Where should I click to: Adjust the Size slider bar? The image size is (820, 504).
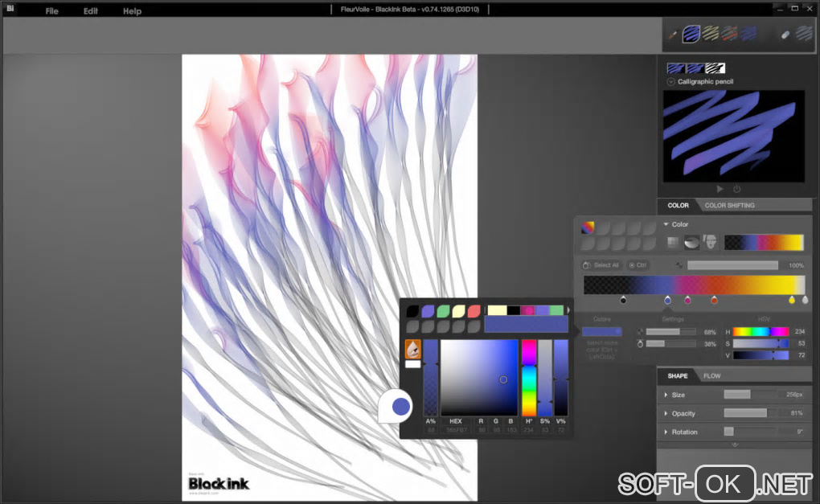pyautogui.click(x=750, y=394)
